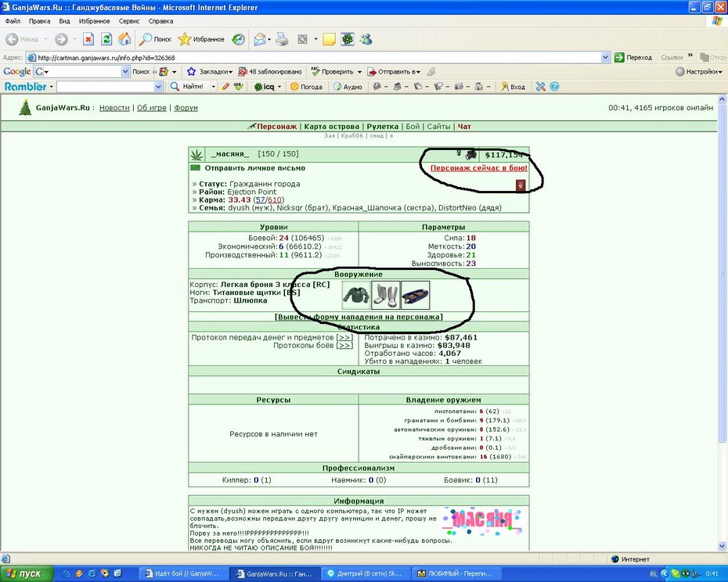The width and height of the screenshot is (728, 582).
Task: Click the titanium leg guards icon
Action: tap(385, 295)
